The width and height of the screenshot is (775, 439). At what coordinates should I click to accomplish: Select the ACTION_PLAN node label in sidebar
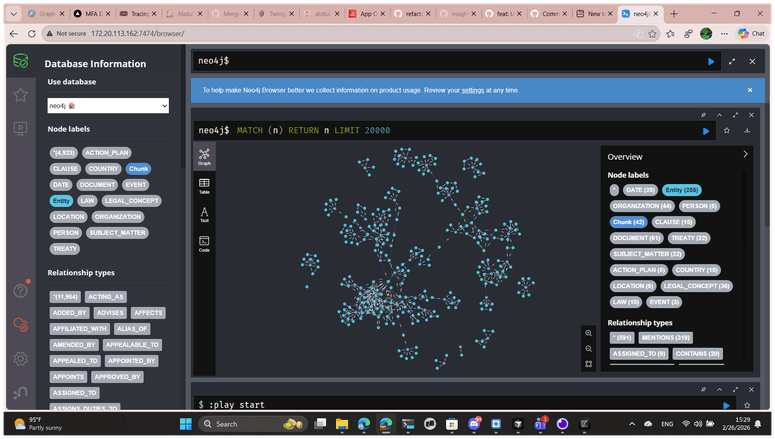click(x=107, y=153)
